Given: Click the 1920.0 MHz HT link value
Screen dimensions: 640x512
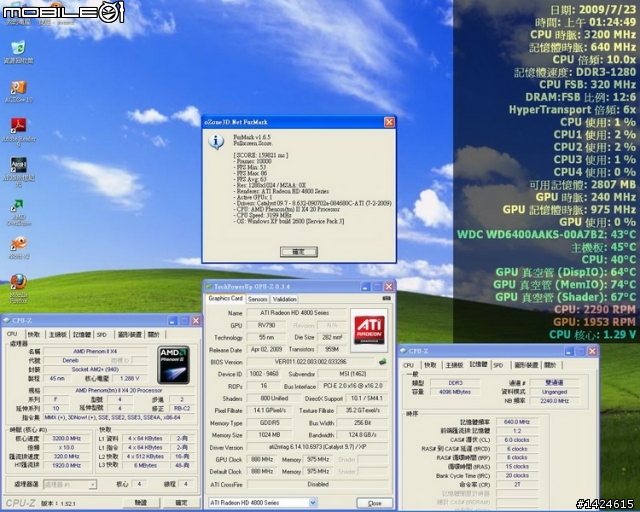Looking at the screenshot, I should pos(67,465).
